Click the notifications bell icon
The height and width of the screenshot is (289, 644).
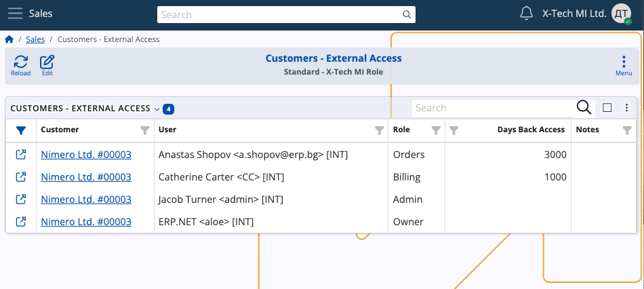tap(526, 14)
